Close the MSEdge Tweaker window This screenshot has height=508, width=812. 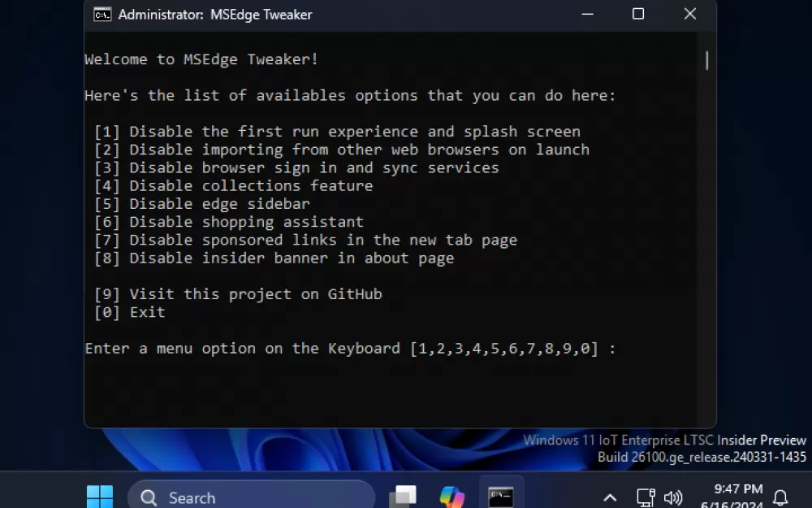tap(689, 15)
